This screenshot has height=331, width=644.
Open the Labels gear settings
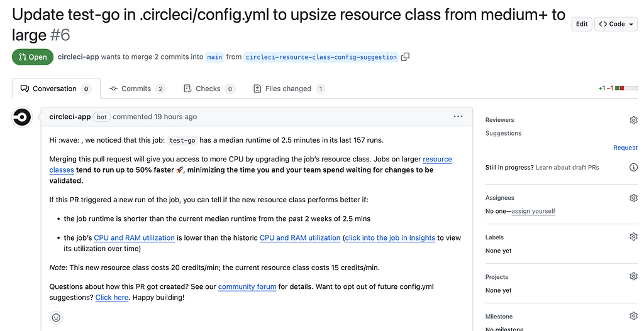tap(633, 237)
